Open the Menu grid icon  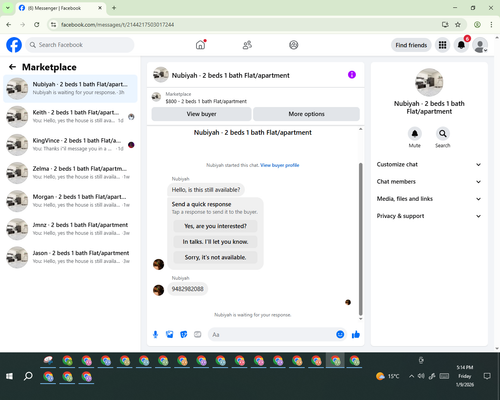click(442, 45)
